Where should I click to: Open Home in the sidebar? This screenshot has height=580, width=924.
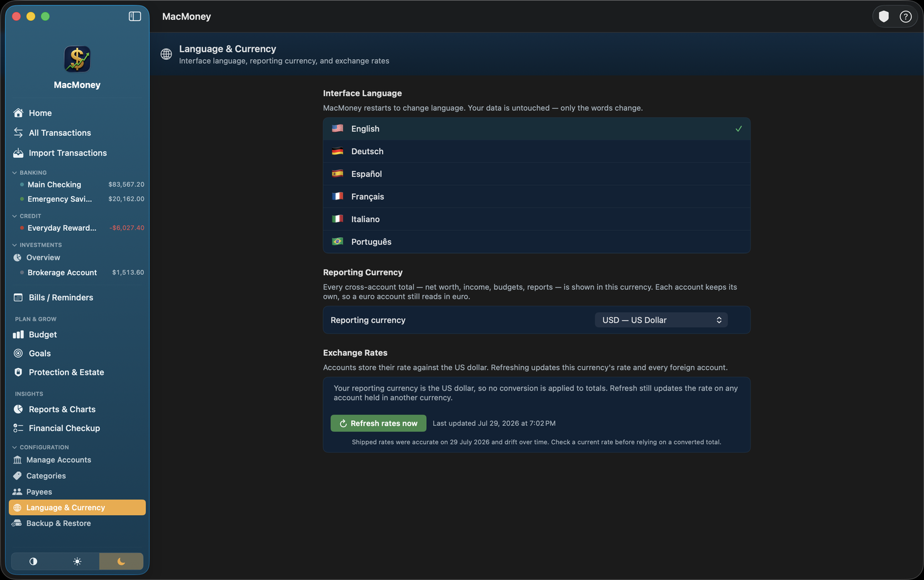pos(77,113)
